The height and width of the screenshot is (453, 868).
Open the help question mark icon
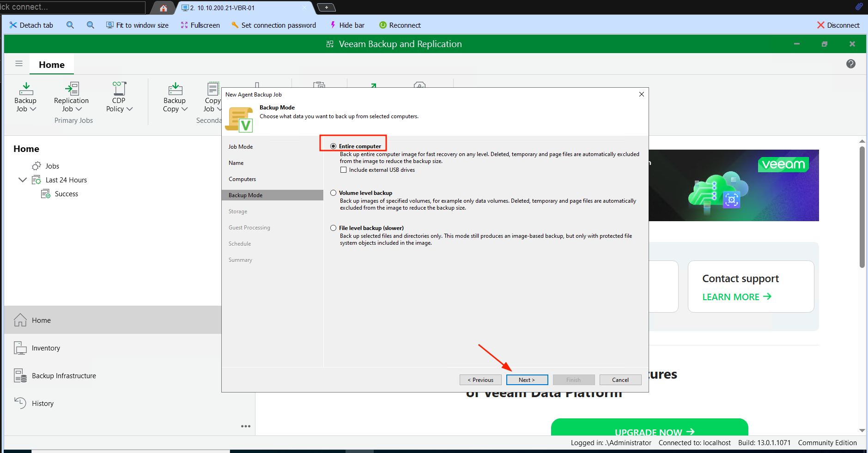click(851, 64)
